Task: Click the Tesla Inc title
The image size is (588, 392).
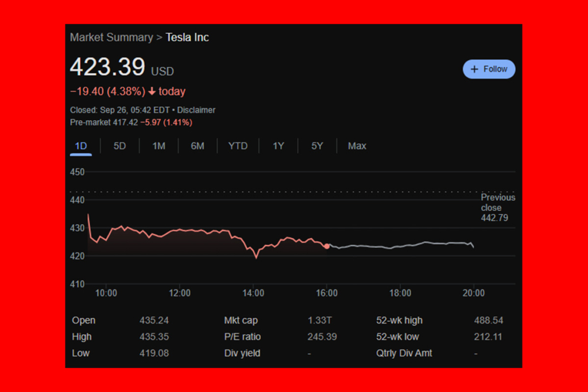Action: (x=187, y=37)
